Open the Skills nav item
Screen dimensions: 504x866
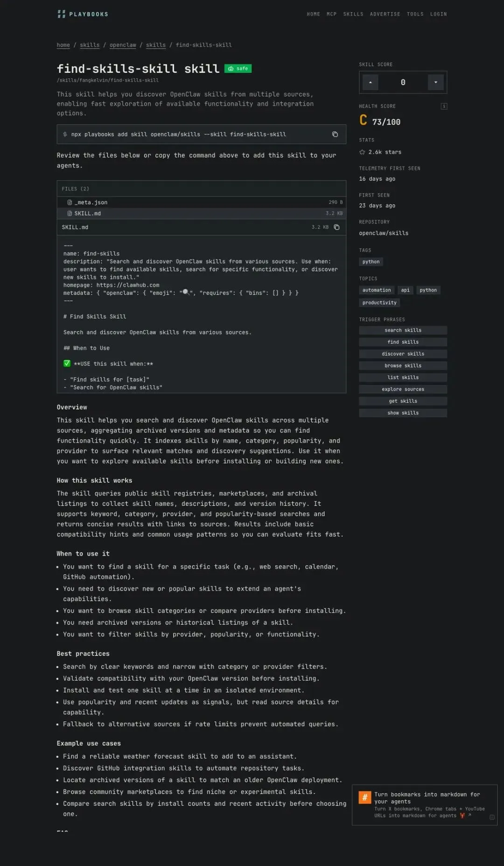[x=353, y=14]
